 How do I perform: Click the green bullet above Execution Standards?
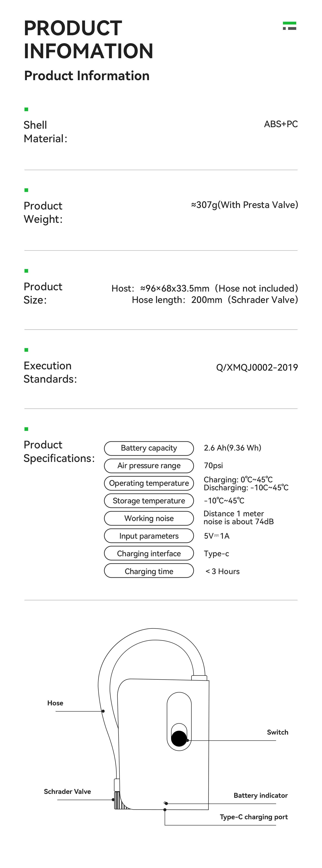click(x=26, y=350)
